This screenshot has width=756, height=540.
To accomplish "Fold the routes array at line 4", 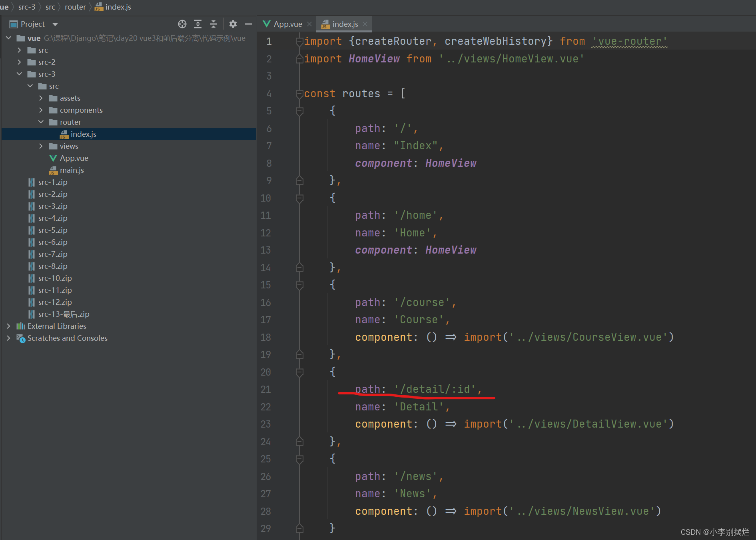I will (299, 94).
